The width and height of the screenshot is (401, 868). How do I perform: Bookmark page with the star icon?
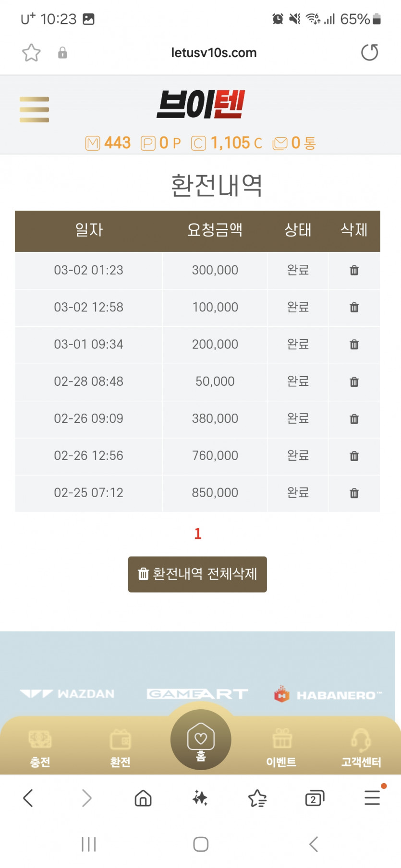click(x=31, y=53)
